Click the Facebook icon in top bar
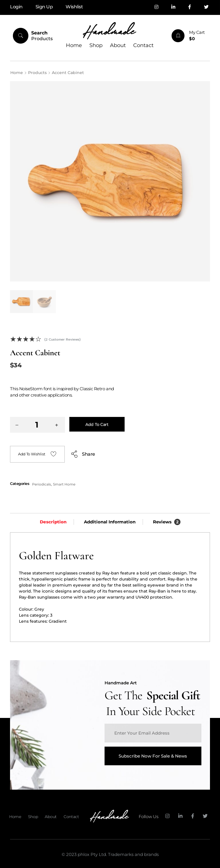This screenshot has width=220, height=868. (x=189, y=7)
